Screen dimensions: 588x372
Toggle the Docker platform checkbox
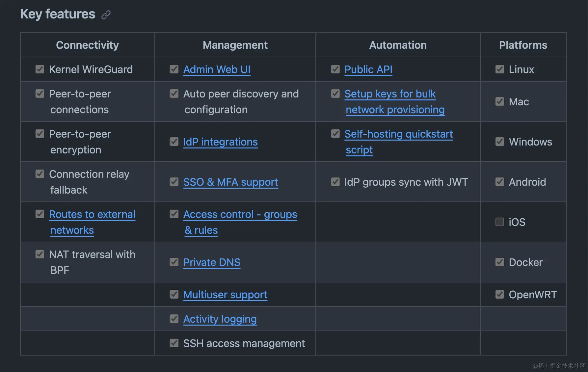499,262
